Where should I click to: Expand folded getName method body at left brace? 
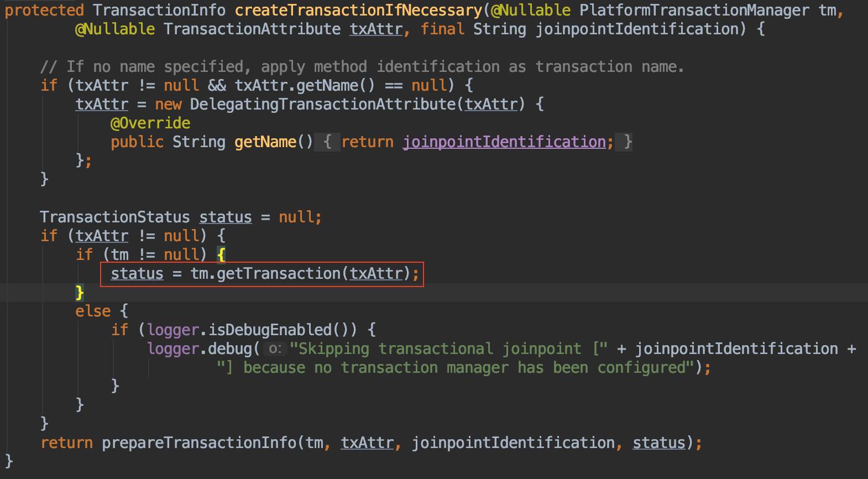[327, 142]
